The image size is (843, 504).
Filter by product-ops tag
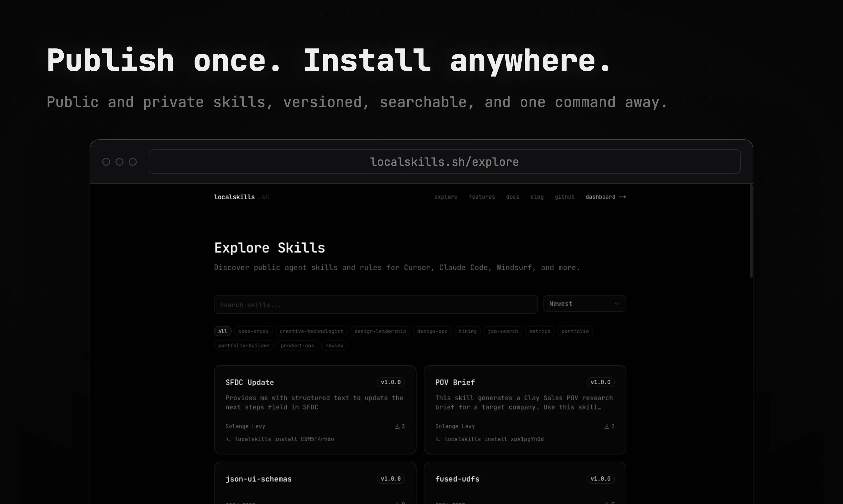pos(297,346)
